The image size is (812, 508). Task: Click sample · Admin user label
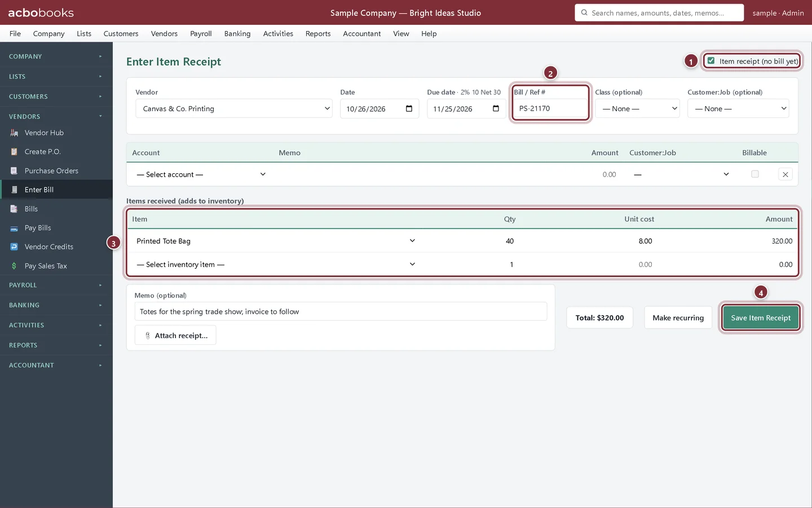(x=778, y=12)
